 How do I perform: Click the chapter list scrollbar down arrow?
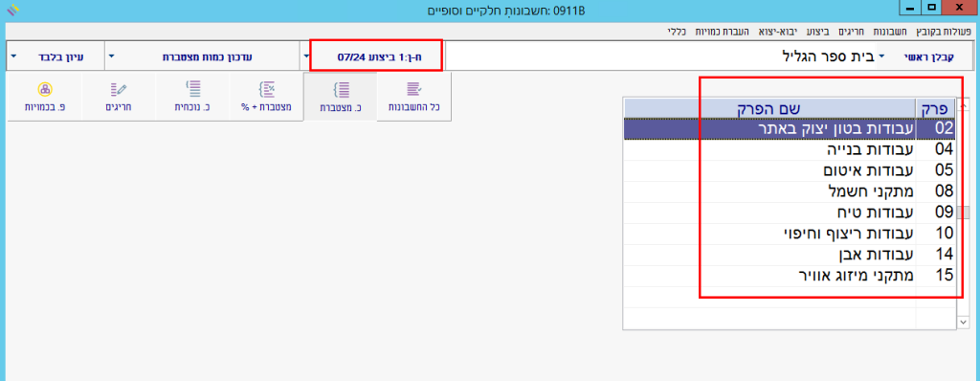coord(962,322)
